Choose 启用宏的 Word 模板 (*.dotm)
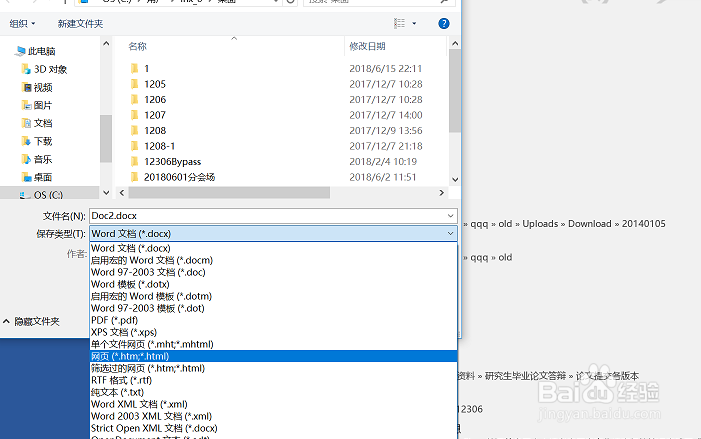 pos(273,296)
